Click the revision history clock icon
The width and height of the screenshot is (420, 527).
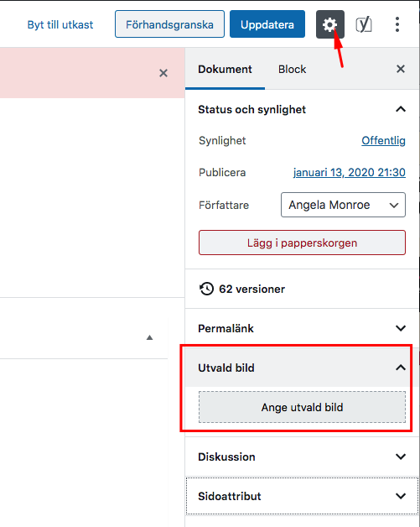[x=206, y=289]
